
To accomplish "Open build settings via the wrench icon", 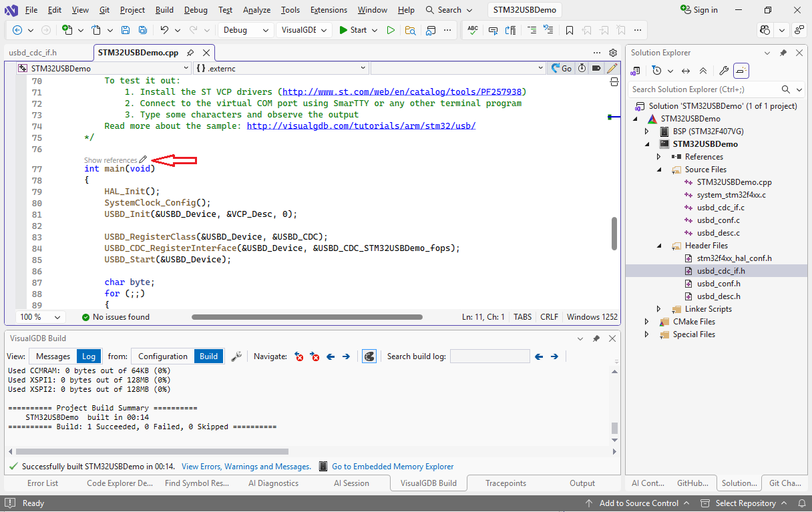I will 236,356.
